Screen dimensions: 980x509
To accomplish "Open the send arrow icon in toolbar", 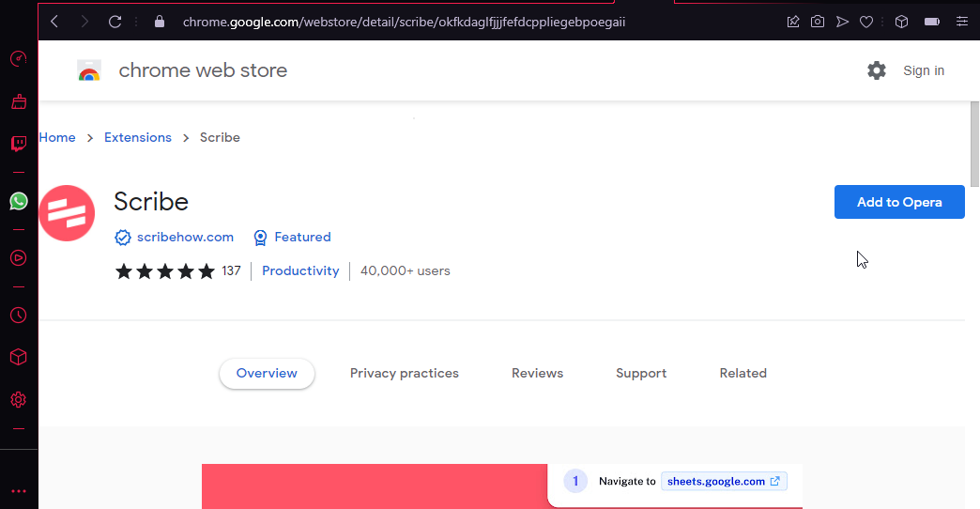I will 843,22.
